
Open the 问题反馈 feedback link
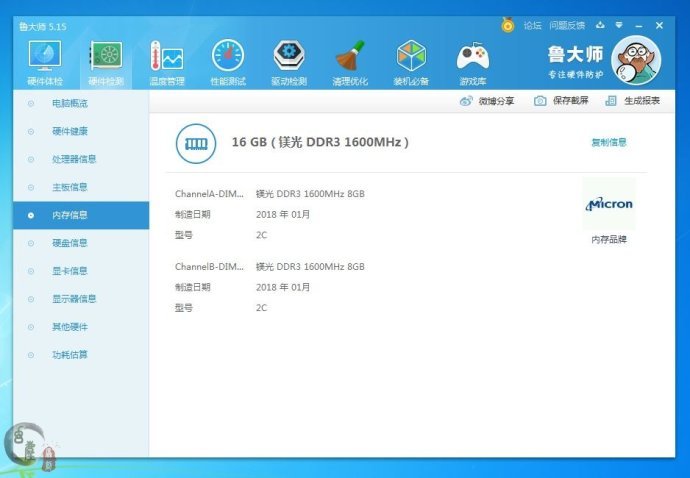(x=567, y=26)
